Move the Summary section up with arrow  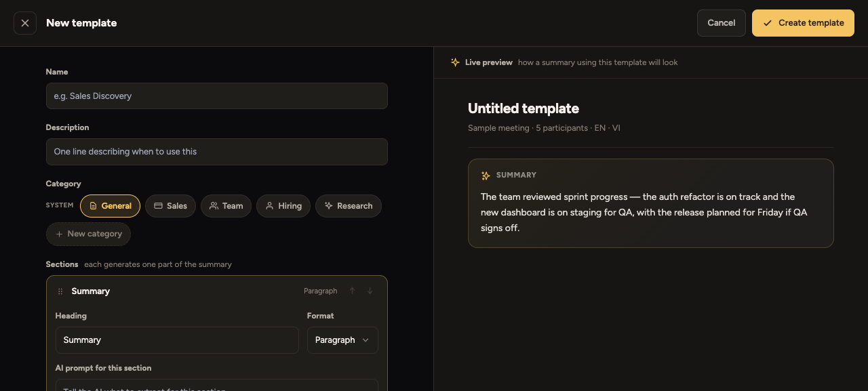click(x=352, y=291)
